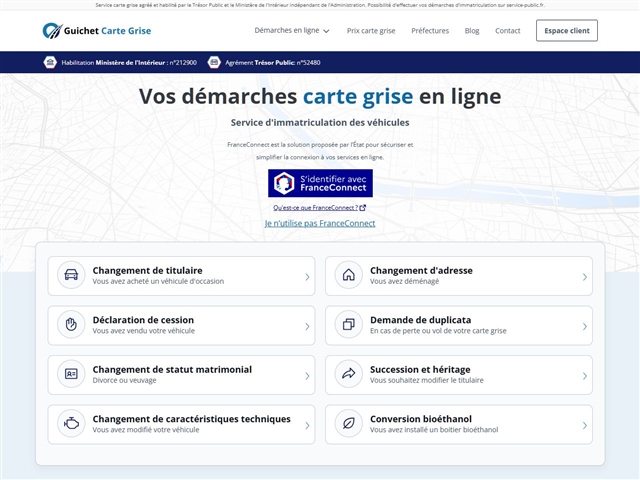Click the house icon for Changement d'adresse
Viewport: 640px width, 480px height.
[349, 275]
